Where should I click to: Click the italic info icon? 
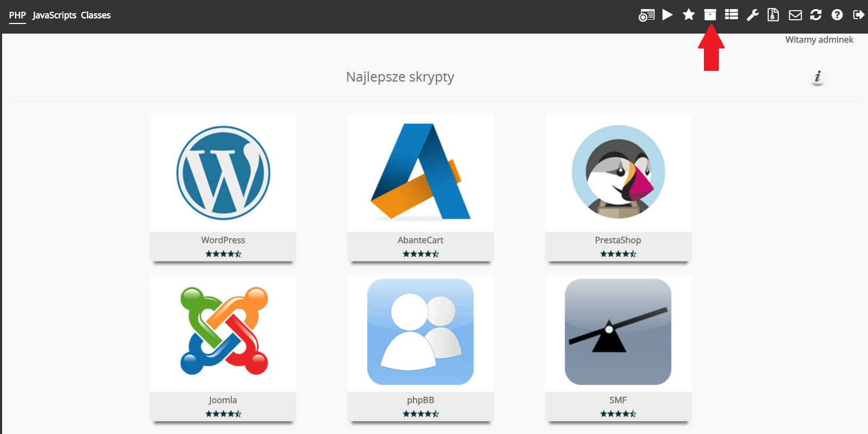(x=817, y=77)
